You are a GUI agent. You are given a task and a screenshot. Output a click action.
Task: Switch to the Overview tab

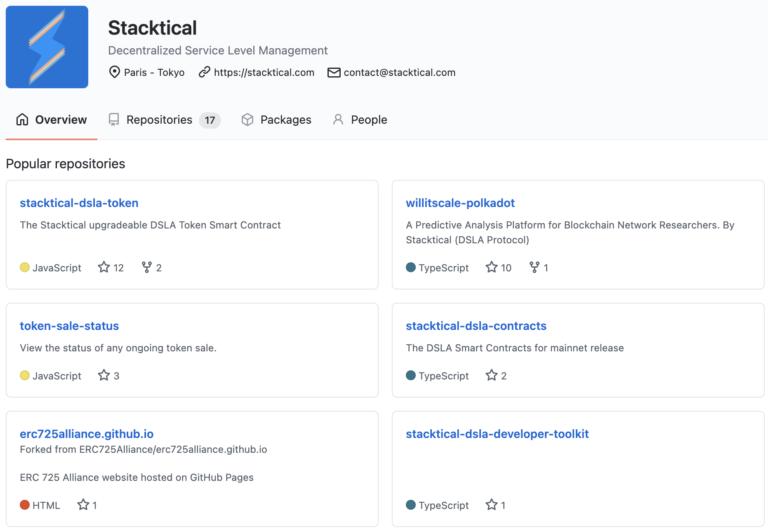[x=52, y=120]
